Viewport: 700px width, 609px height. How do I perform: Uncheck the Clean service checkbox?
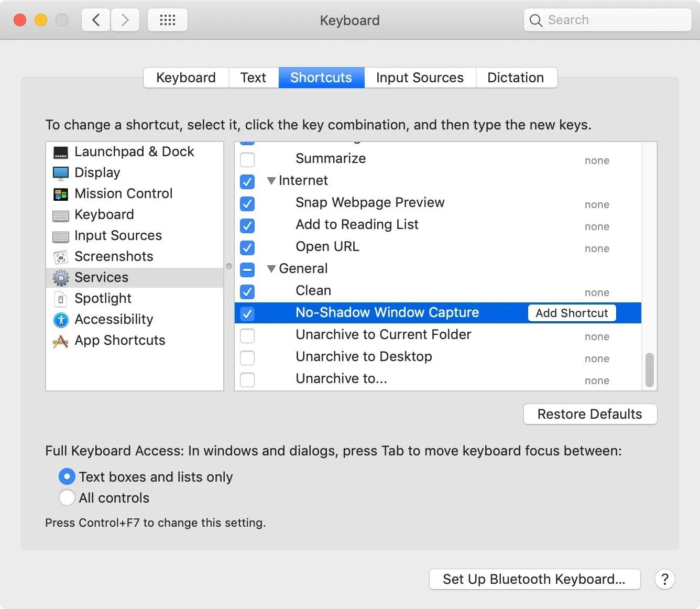[247, 291]
